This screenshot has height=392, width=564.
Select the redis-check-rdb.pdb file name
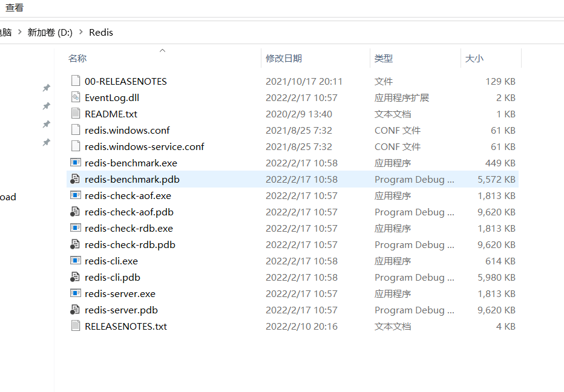point(130,244)
